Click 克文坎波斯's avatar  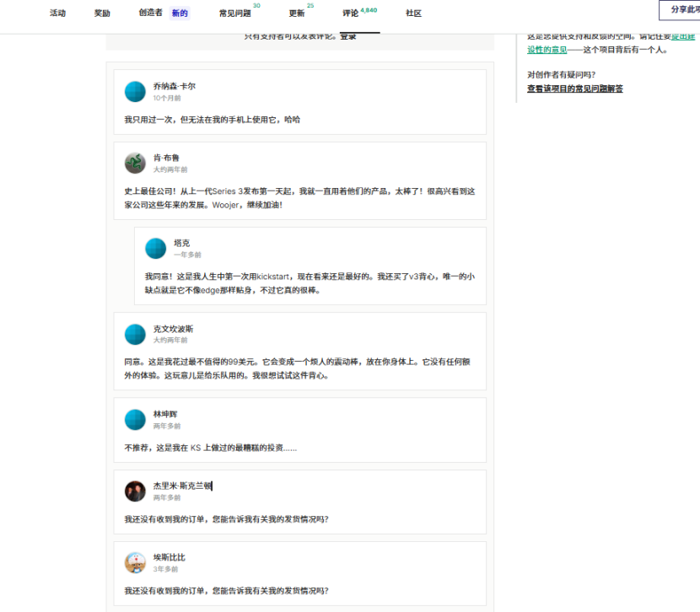coord(135,334)
